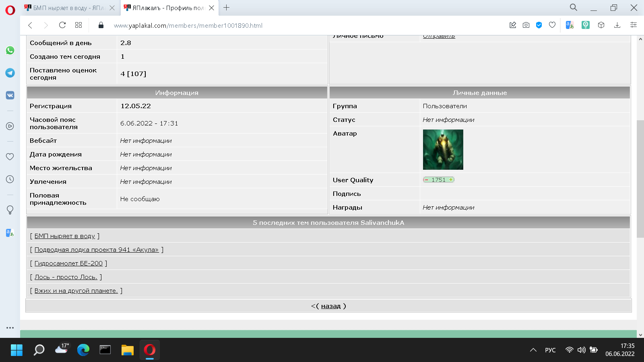
Task: Search in open tabs with magnifier
Action: click(x=574, y=7)
